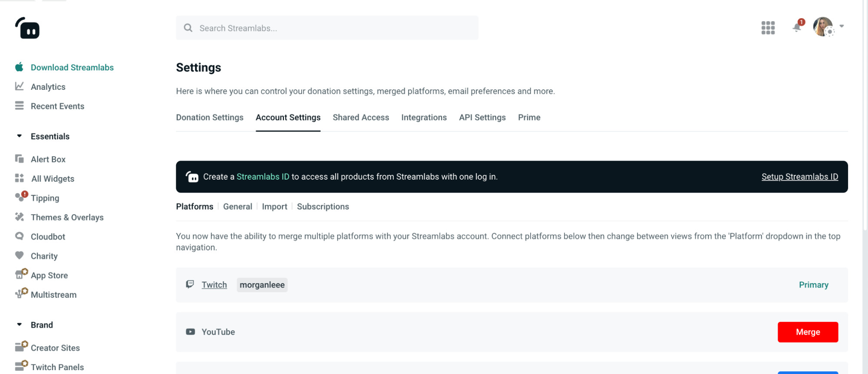Open Recent Events in the sidebar
868x374 pixels.
57,106
